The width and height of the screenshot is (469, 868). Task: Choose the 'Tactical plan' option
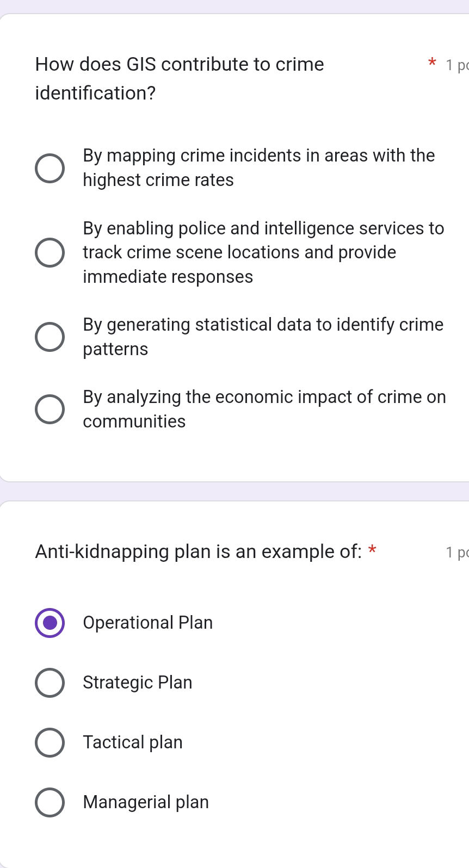point(50,742)
